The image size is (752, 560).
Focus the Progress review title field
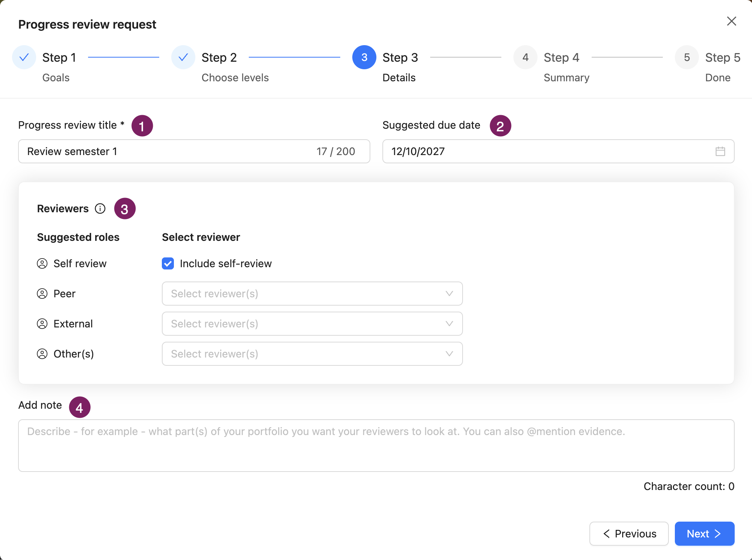(x=194, y=151)
